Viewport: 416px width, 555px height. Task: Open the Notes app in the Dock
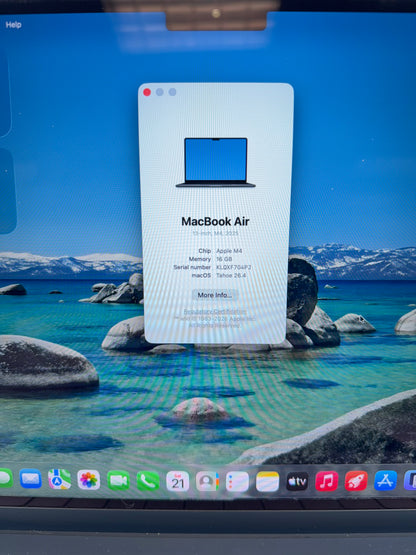point(267,481)
